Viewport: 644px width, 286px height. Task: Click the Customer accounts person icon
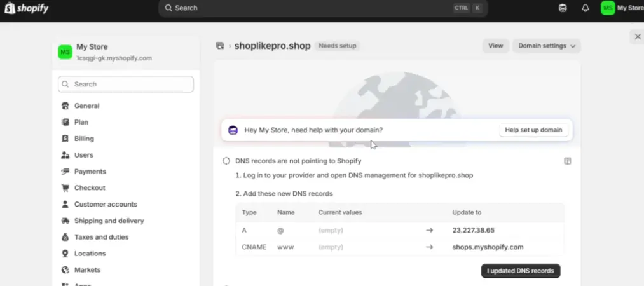[65, 205]
